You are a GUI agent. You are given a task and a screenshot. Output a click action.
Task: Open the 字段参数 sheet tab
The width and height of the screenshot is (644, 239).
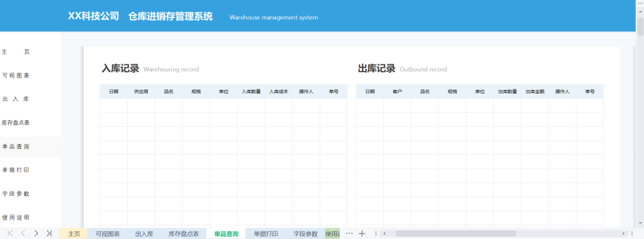click(x=305, y=234)
